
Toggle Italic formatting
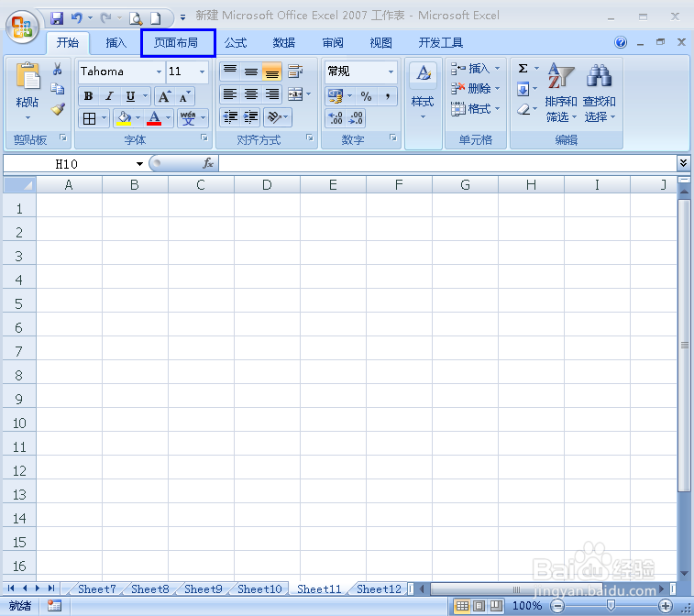coord(109,96)
